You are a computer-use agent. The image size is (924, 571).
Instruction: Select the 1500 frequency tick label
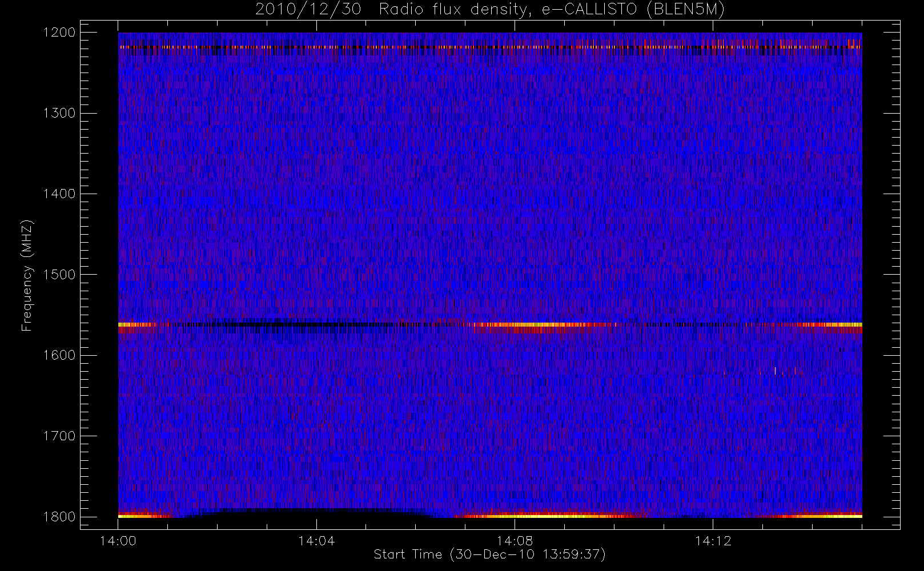coord(59,275)
